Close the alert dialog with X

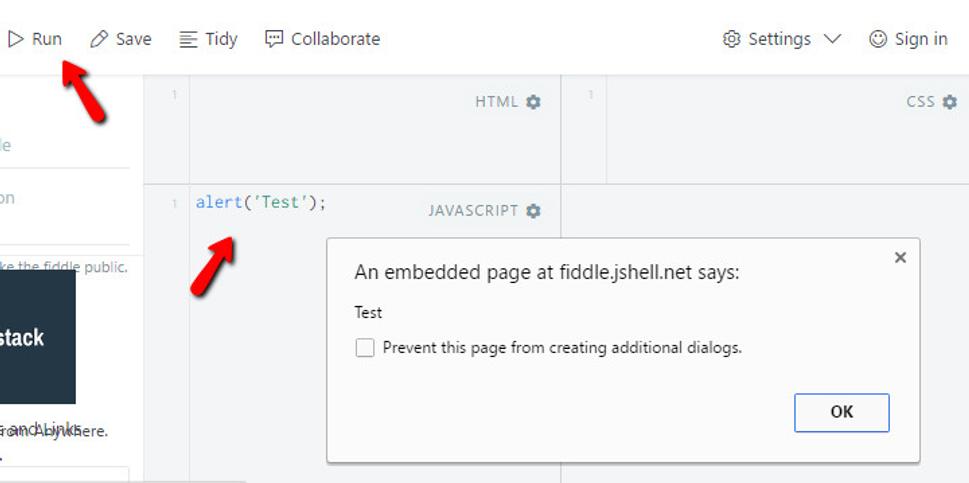900,258
